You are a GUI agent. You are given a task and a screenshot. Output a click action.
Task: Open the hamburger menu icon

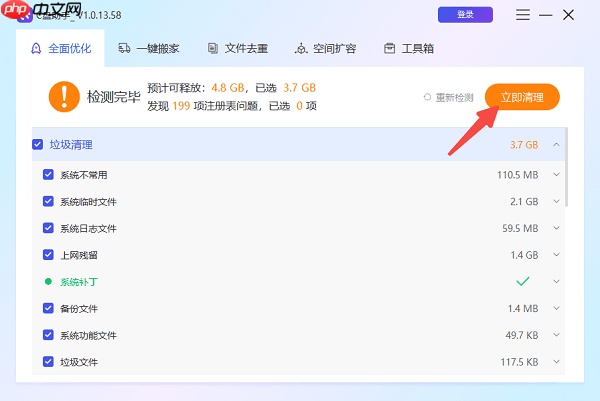523,15
